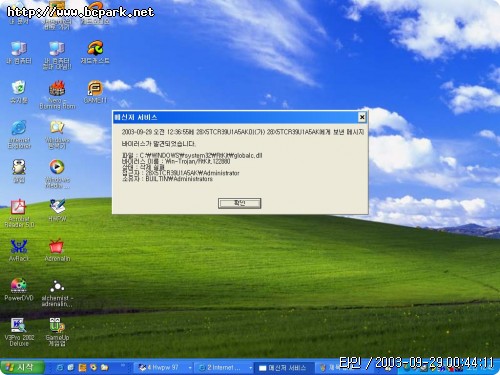Click the 바이러스가 발견되었습니다 message text
The height and width of the screenshot is (375, 500).
tap(158, 144)
